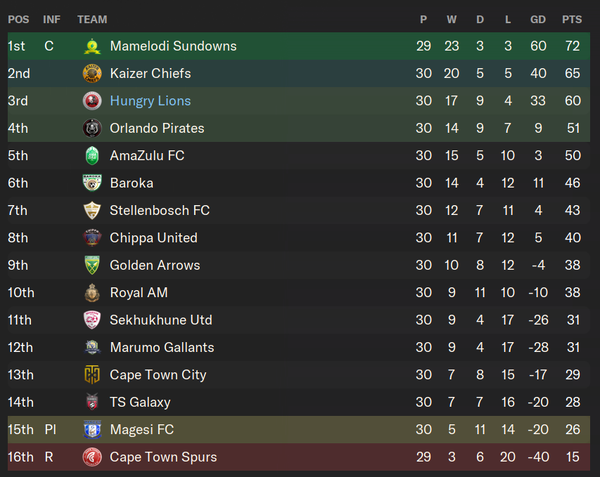Click the Hungry Lions club badge
The height and width of the screenshot is (477, 600).
92,101
